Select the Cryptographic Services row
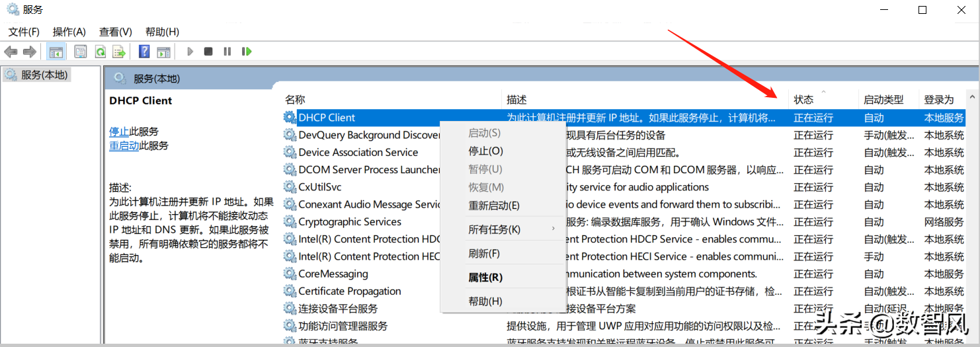 click(349, 222)
